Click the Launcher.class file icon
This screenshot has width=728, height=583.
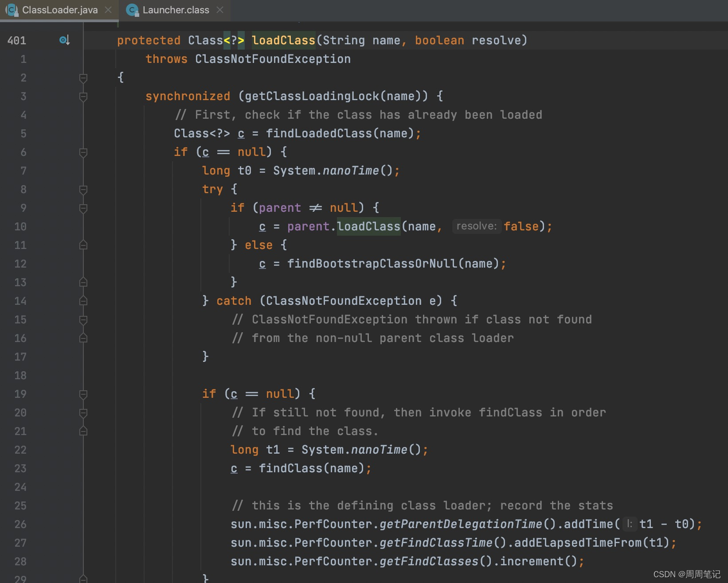[132, 10]
